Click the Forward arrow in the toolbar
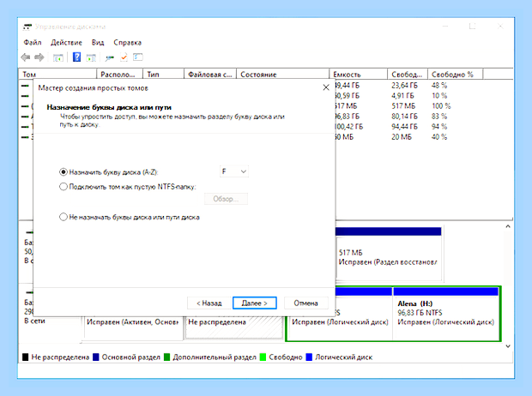 click(39, 57)
